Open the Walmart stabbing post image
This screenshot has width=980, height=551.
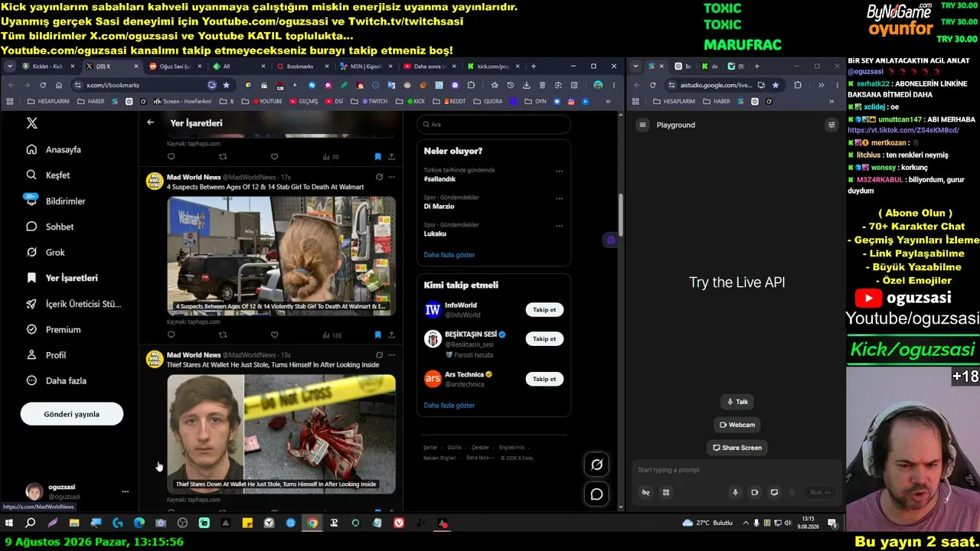coord(282,256)
